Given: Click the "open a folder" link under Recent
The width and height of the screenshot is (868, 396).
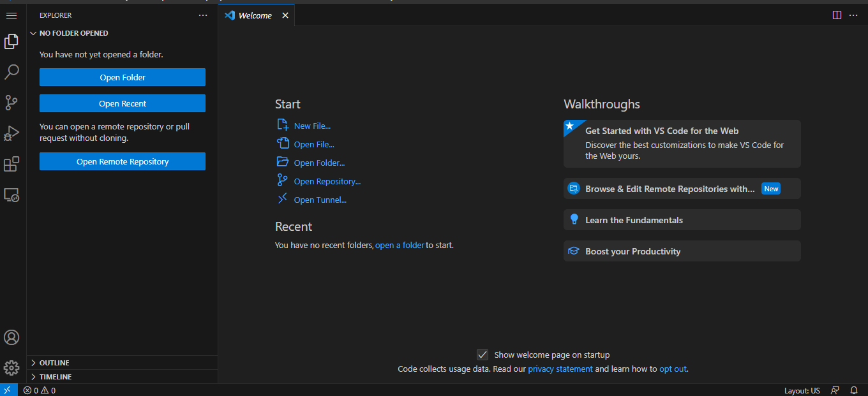Looking at the screenshot, I should pyautogui.click(x=400, y=245).
